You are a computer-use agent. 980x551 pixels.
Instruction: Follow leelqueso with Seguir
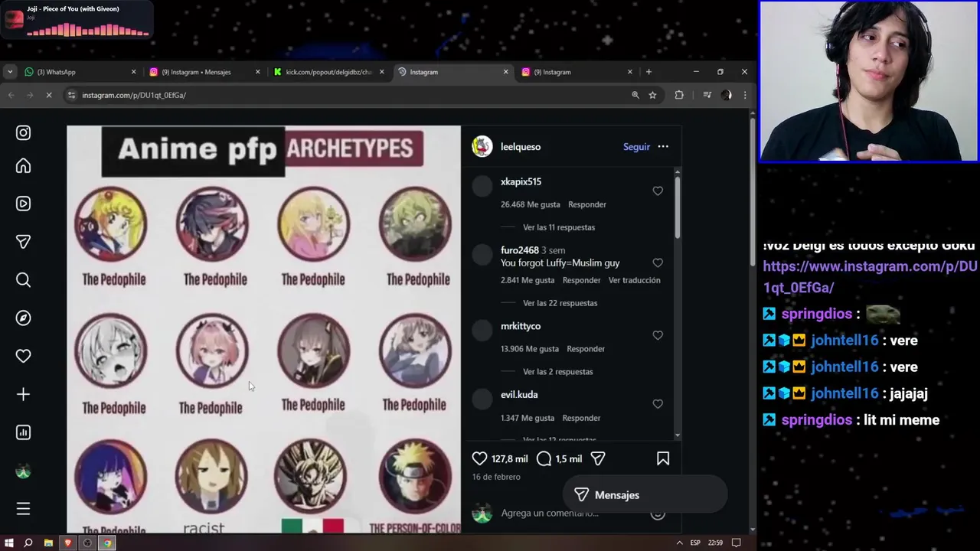(x=636, y=147)
